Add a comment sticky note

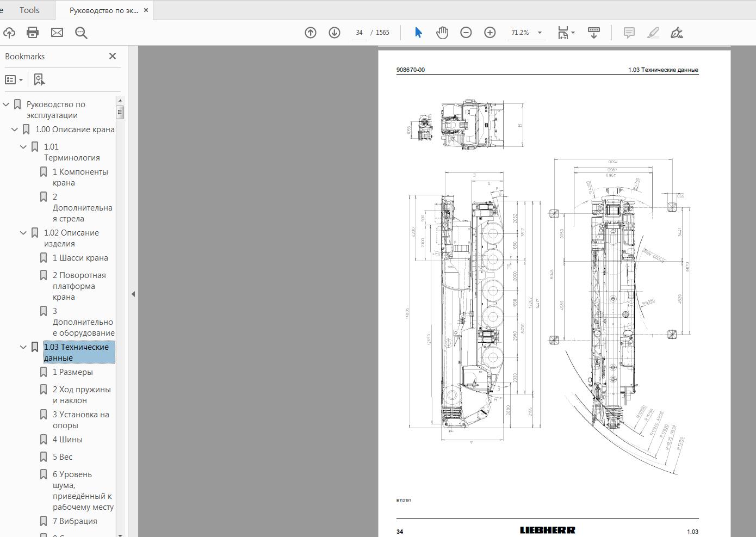click(x=629, y=33)
